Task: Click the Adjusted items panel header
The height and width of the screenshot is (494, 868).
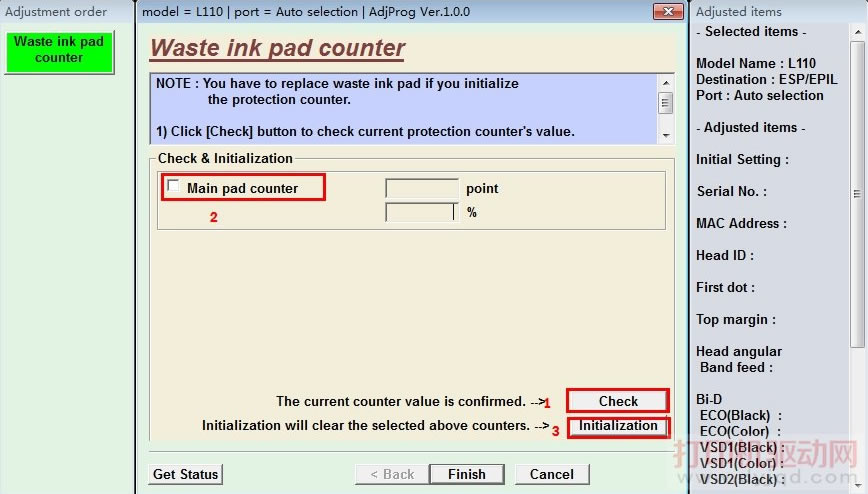Action: [x=738, y=12]
